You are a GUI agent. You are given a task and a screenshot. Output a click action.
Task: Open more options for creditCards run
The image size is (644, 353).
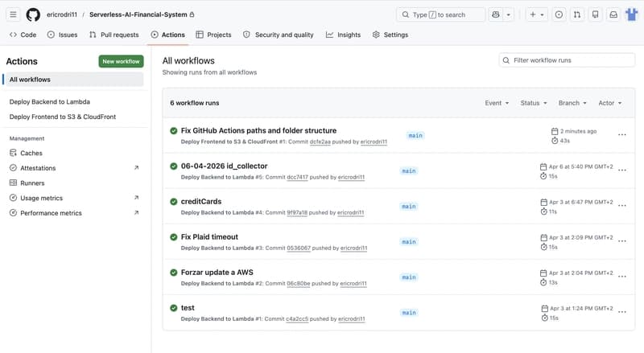pyautogui.click(x=621, y=206)
